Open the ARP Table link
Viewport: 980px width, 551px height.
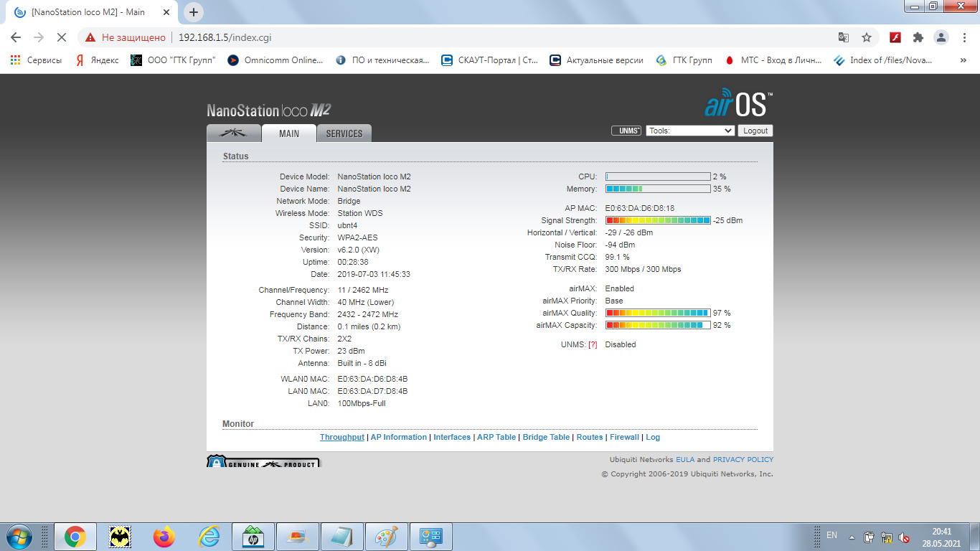click(496, 437)
